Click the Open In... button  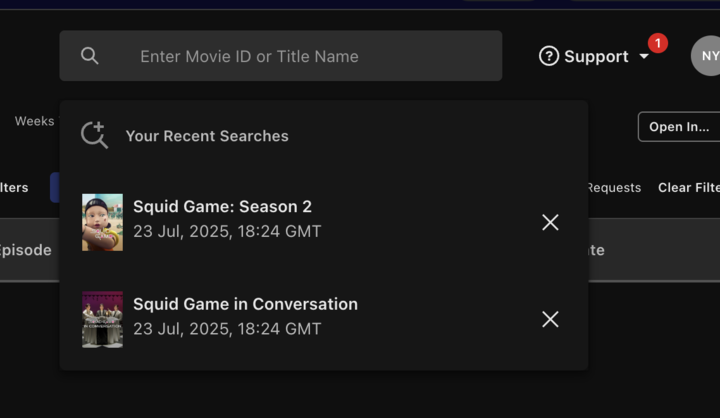(x=679, y=127)
